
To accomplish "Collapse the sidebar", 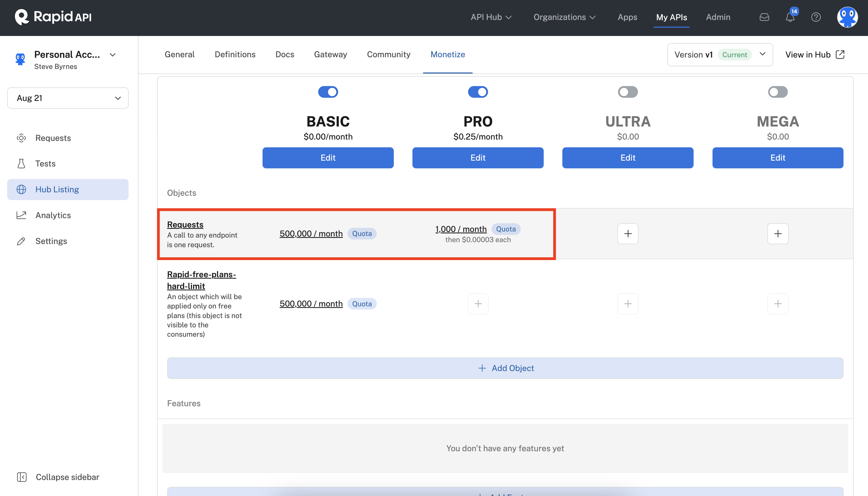I will point(58,477).
